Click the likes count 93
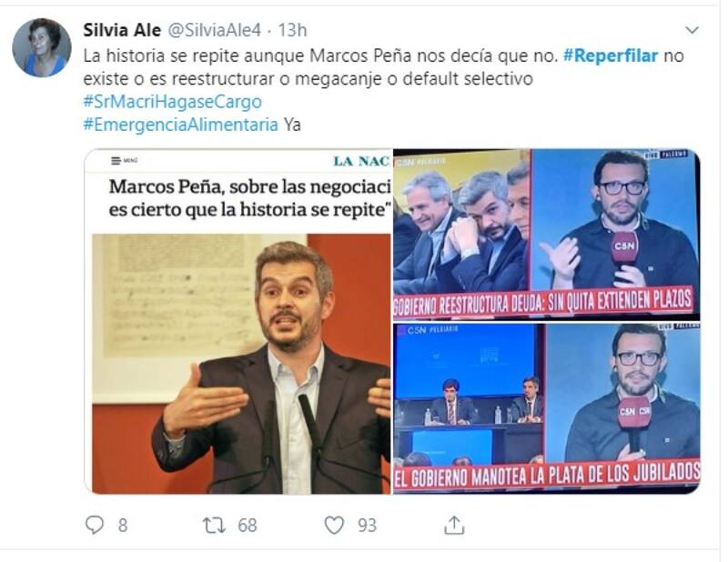 [367, 526]
